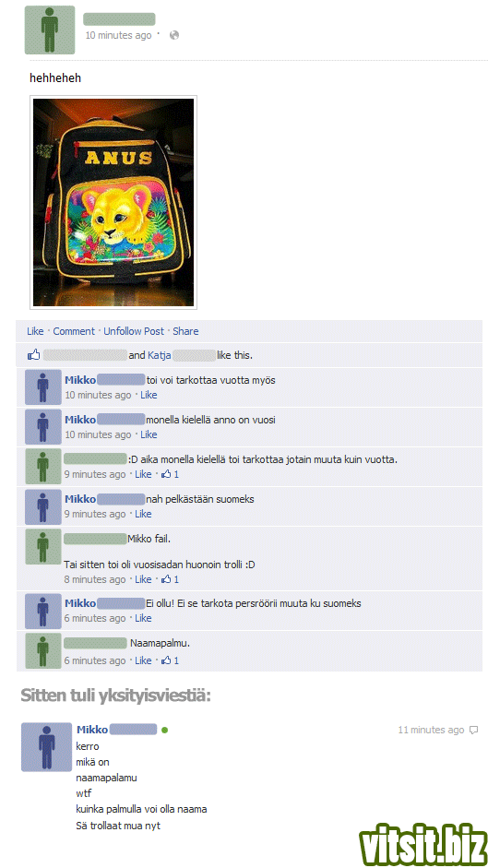Click Mikko's blue avatar in the private message

pos(46,747)
